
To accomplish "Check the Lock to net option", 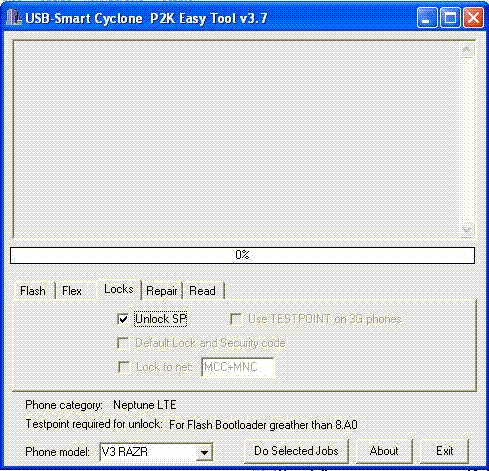I will pos(124,367).
